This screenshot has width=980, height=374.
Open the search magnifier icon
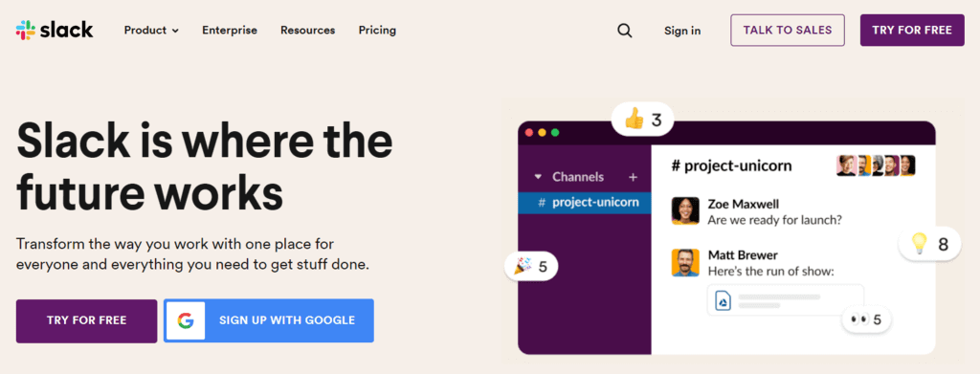click(624, 31)
